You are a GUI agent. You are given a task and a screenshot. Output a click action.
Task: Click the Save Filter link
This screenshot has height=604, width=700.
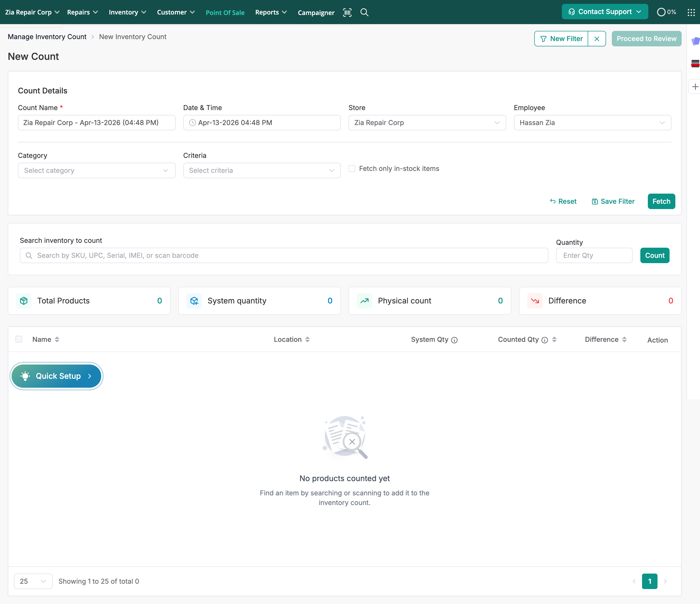pyautogui.click(x=613, y=202)
